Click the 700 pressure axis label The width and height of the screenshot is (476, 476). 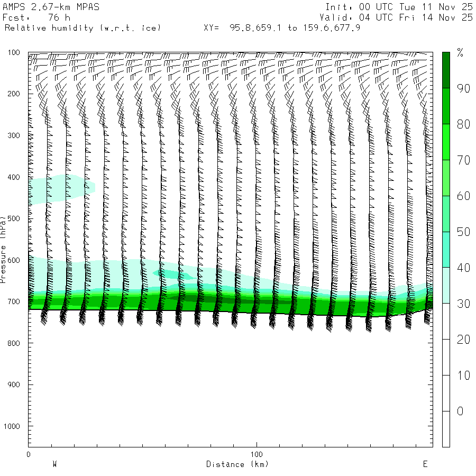pyautogui.click(x=14, y=301)
